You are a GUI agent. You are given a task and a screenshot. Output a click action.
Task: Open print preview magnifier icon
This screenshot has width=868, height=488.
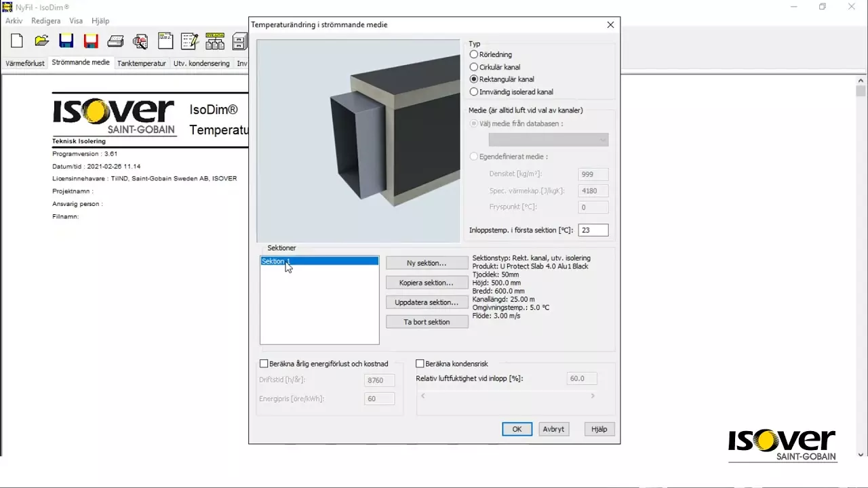coord(140,41)
